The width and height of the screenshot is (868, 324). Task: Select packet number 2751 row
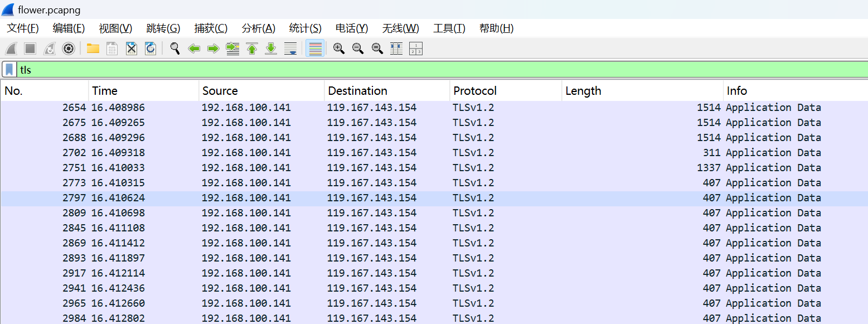[390, 168]
